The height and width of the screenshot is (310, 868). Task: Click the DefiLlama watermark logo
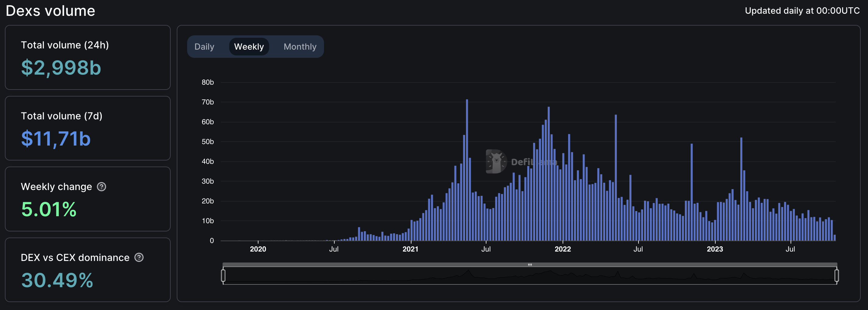point(496,162)
